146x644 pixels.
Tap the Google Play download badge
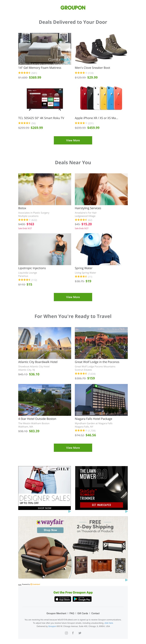coord(82,599)
